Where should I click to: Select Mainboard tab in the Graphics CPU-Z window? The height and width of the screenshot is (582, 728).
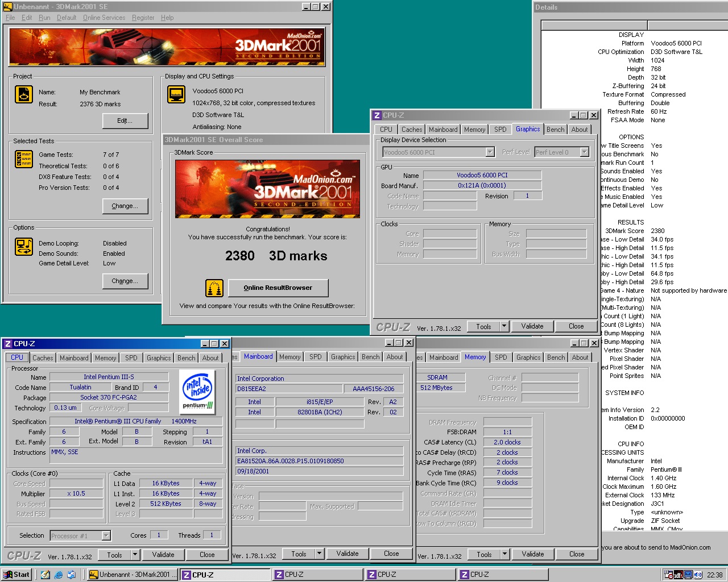click(x=443, y=130)
